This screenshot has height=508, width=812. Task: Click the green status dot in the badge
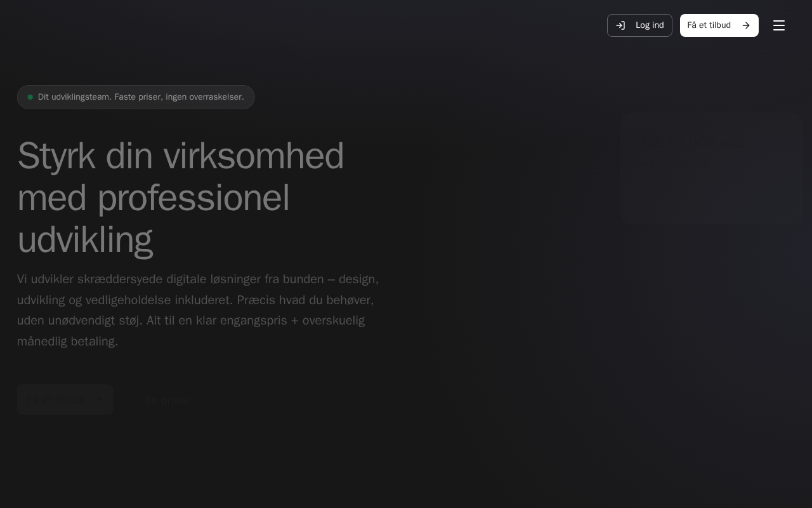[30, 97]
